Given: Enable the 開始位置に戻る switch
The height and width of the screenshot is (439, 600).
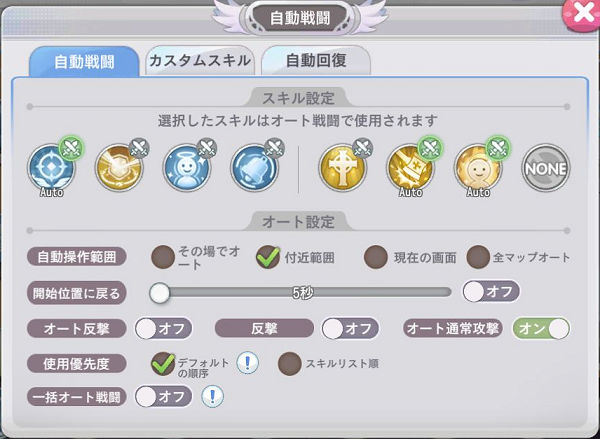Looking at the screenshot, I should (491, 292).
